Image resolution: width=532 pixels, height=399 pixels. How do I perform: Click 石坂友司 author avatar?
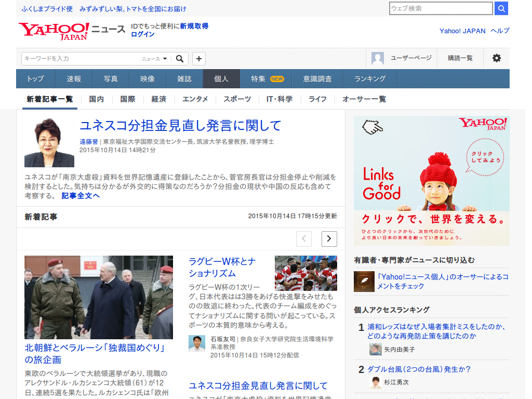[197, 343]
